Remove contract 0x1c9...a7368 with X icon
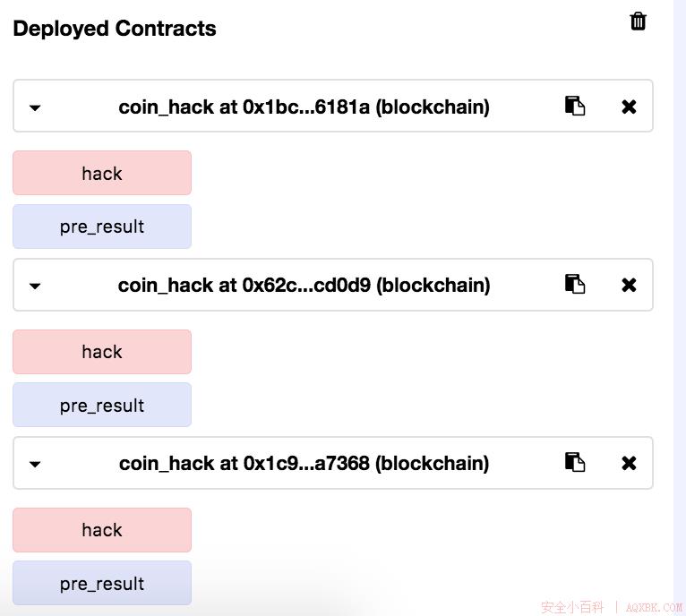The width and height of the screenshot is (686, 616). point(629,463)
